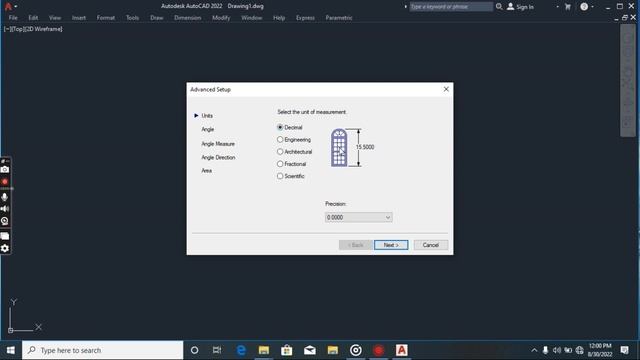The image size is (640, 360).
Task: Click the Units step in the setup list
Action: point(207,116)
